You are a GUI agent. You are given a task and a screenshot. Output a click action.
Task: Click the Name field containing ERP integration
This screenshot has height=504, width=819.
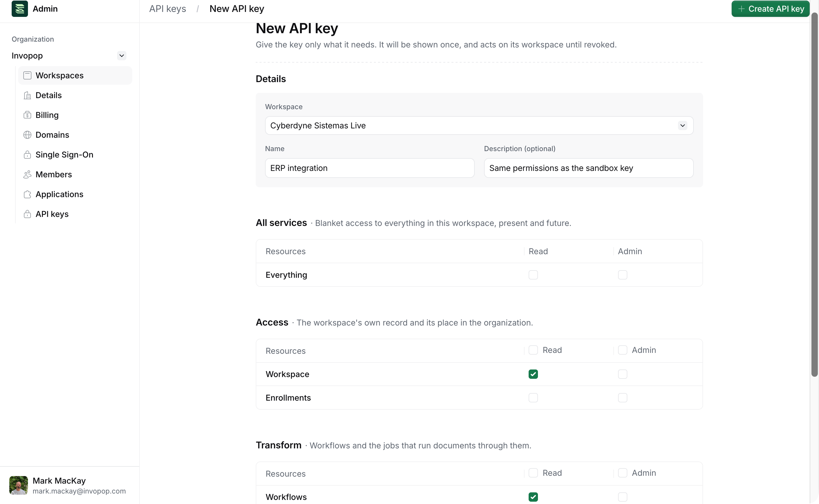click(370, 168)
